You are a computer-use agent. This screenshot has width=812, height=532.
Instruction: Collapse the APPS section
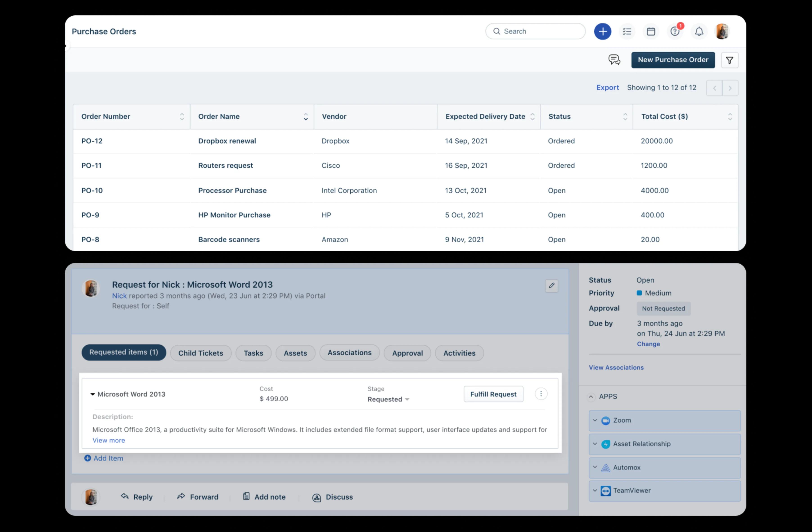click(591, 397)
